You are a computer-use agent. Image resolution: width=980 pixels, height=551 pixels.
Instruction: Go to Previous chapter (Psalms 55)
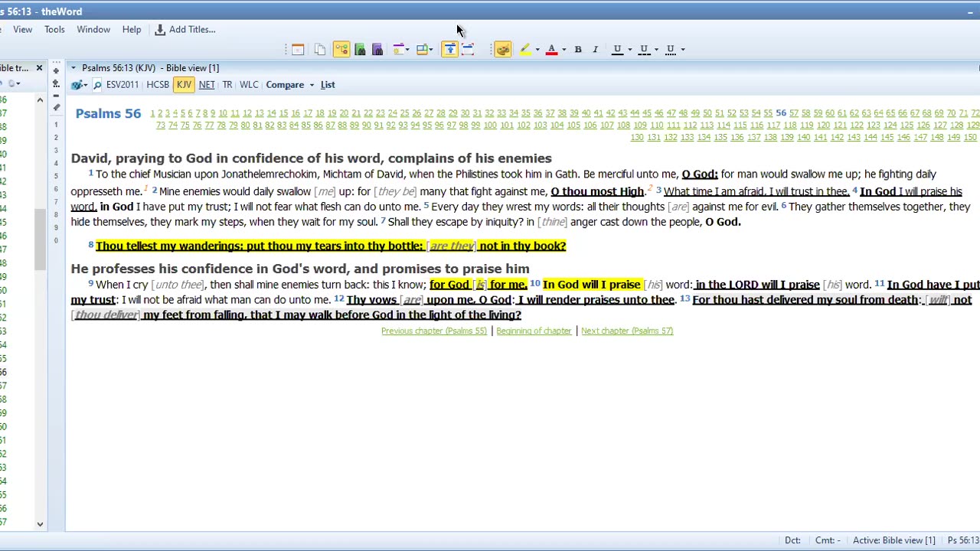[x=434, y=331]
